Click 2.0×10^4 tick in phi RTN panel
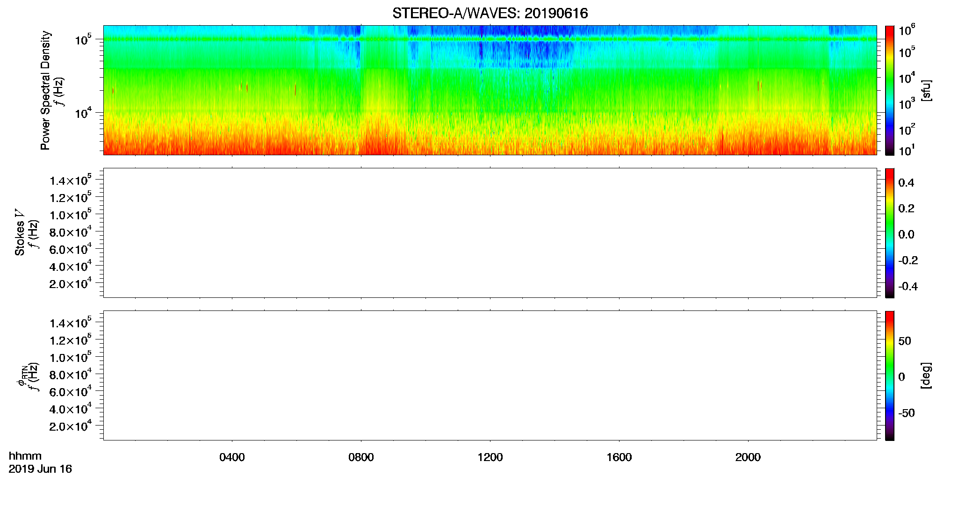980x505 pixels. coord(71,426)
